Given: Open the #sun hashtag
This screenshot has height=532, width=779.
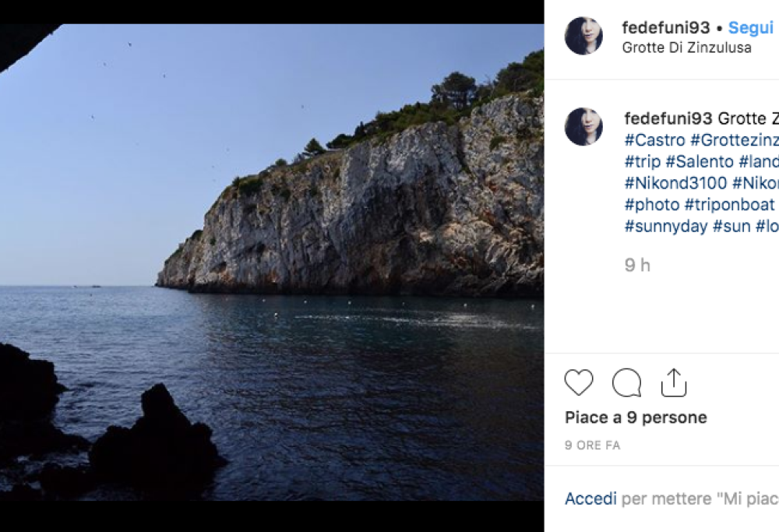Looking at the screenshot, I should click(x=733, y=226).
